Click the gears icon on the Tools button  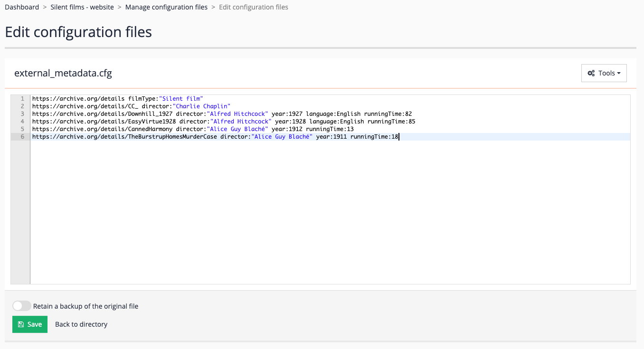click(x=591, y=73)
